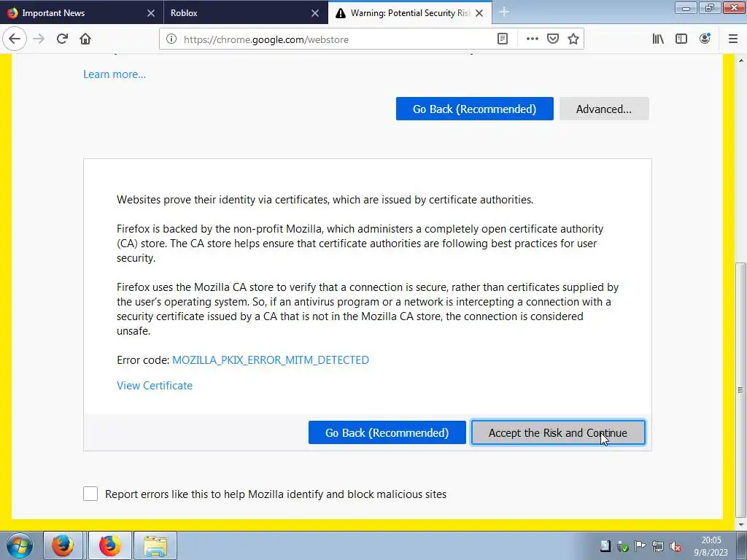Open the Action Center flag icon
This screenshot has height=560, width=747.
pos(640,546)
